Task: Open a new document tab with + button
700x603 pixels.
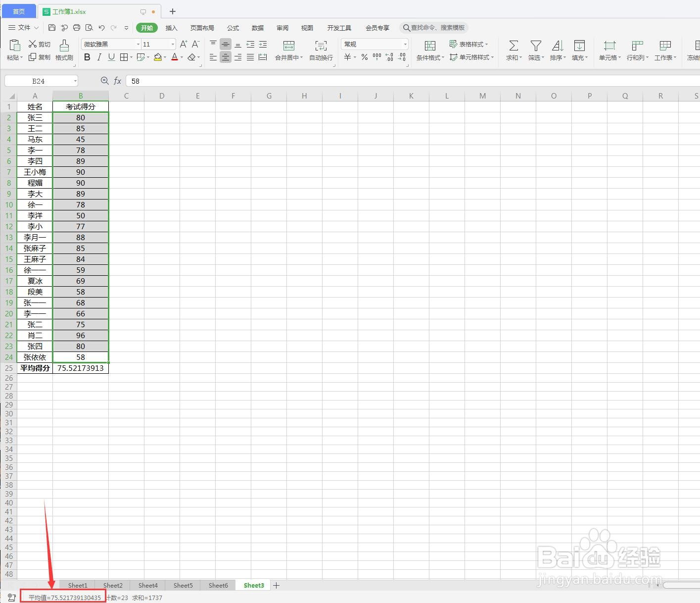Action: pyautogui.click(x=173, y=11)
